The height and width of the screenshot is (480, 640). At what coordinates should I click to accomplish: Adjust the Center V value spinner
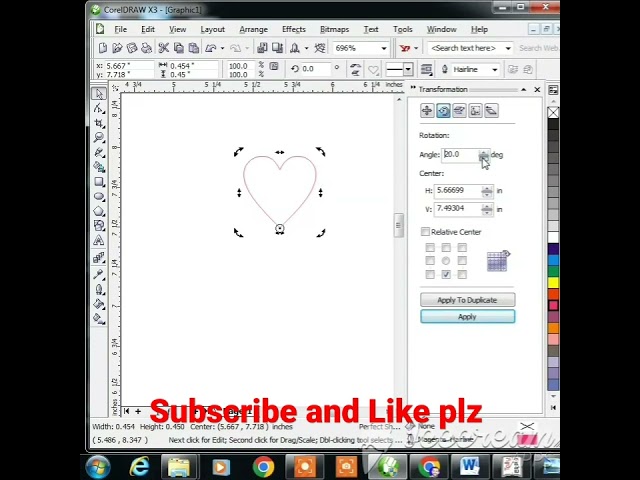487,209
